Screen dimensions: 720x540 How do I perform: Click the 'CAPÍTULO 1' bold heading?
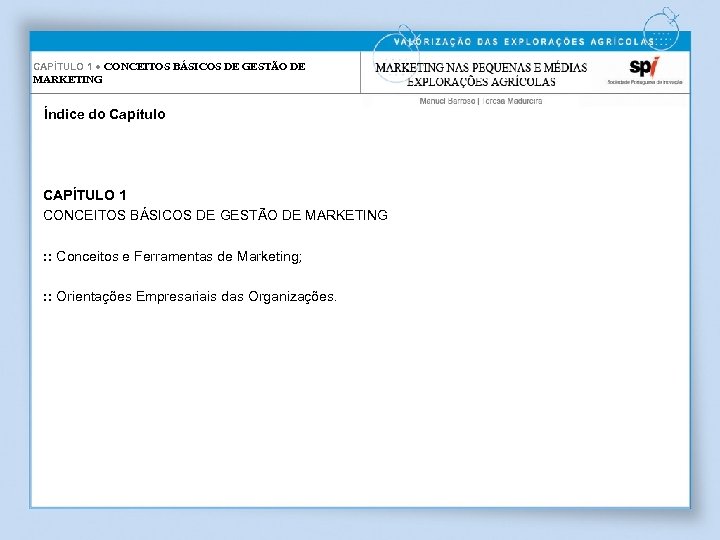(x=84, y=195)
